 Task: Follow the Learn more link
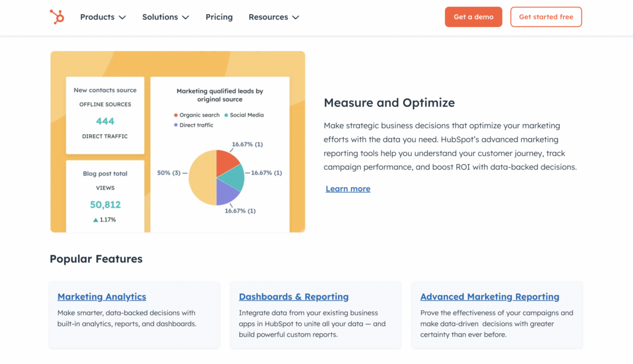coord(348,189)
